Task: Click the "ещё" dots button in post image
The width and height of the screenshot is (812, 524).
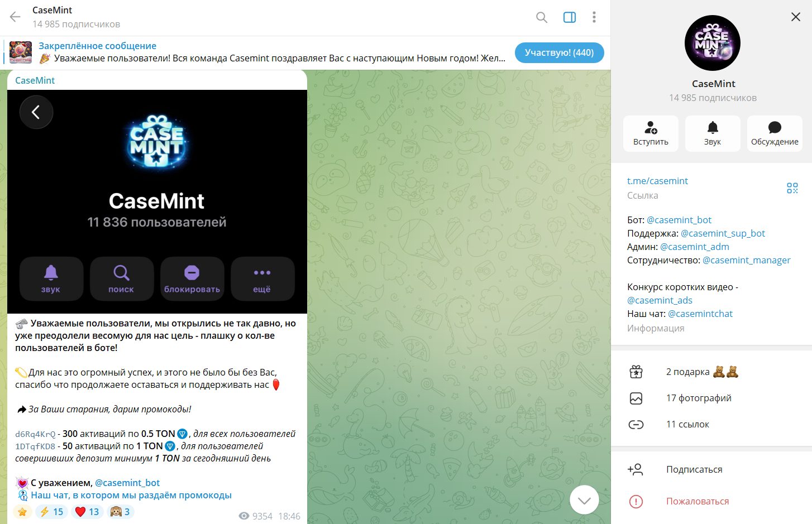Action: [262, 279]
